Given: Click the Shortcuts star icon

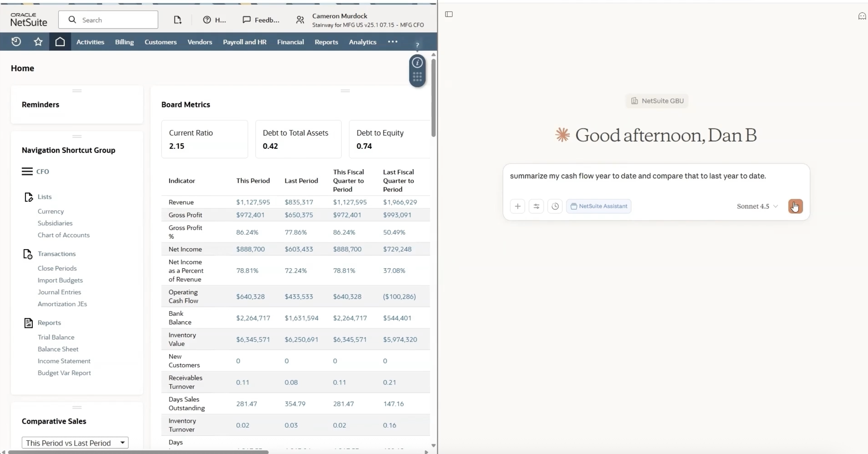Looking at the screenshot, I should (38, 42).
